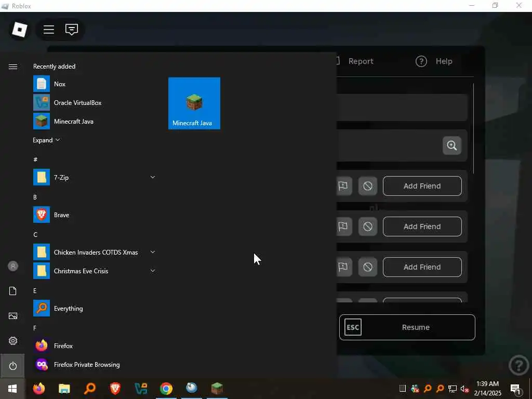This screenshot has height=399, width=532.
Task: Switch to the Report tab in the Roblox menu
Action: (x=361, y=61)
